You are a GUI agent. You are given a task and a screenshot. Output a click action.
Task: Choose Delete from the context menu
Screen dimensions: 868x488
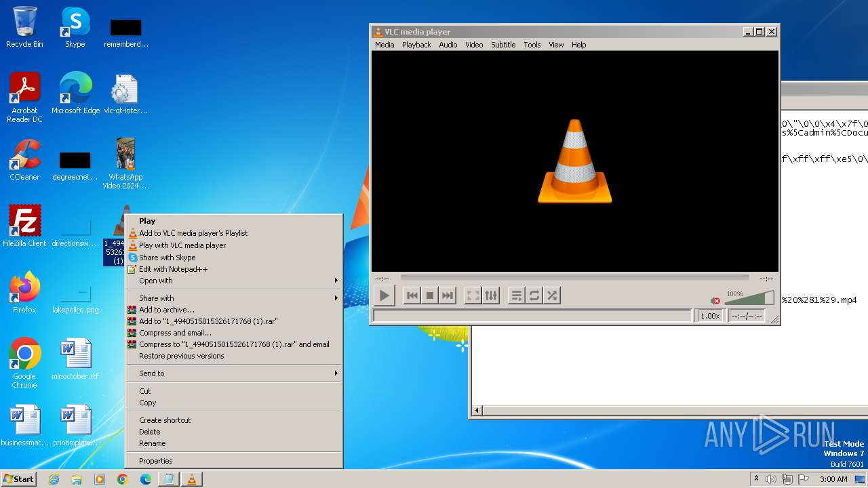coord(234,432)
